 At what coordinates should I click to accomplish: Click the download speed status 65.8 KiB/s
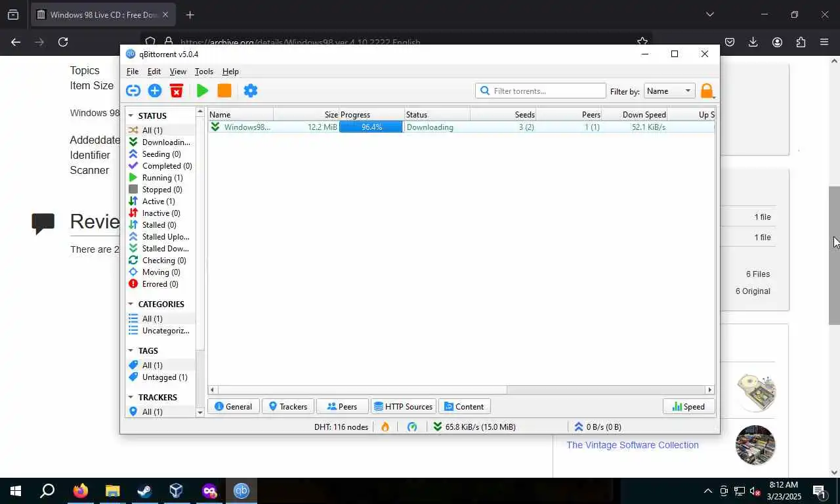pos(474,427)
